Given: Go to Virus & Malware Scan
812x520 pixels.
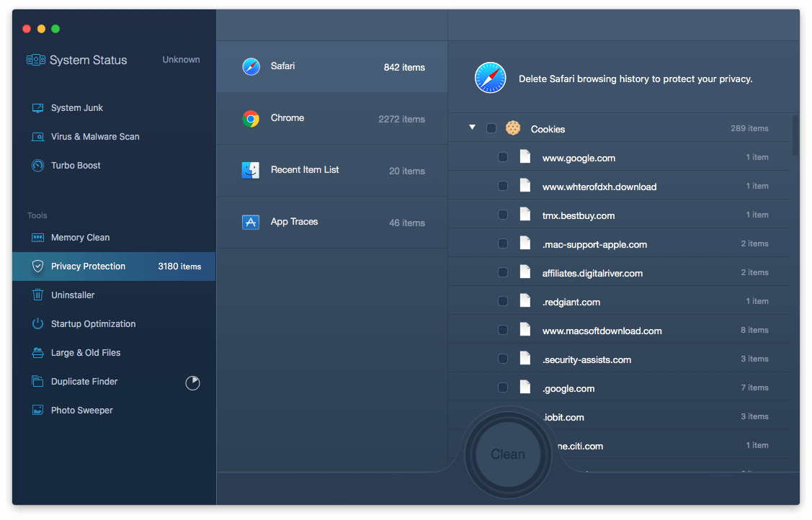Looking at the screenshot, I should [x=114, y=137].
